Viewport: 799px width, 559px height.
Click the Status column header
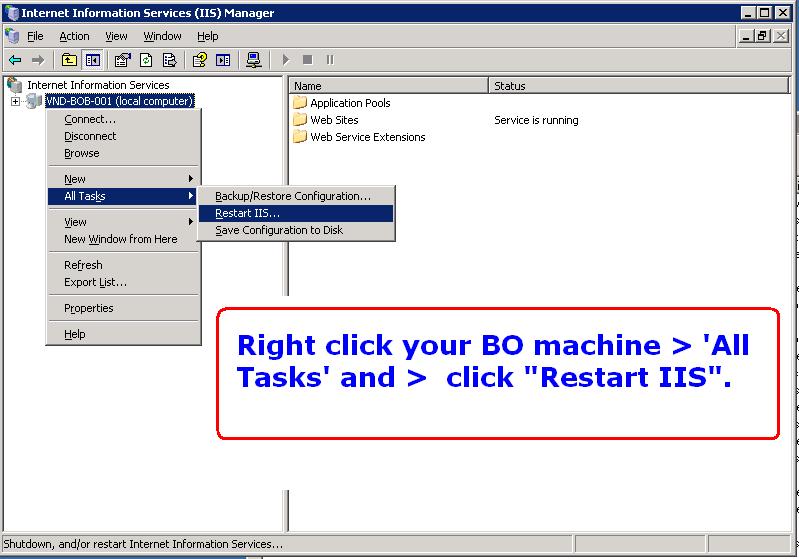(639, 86)
